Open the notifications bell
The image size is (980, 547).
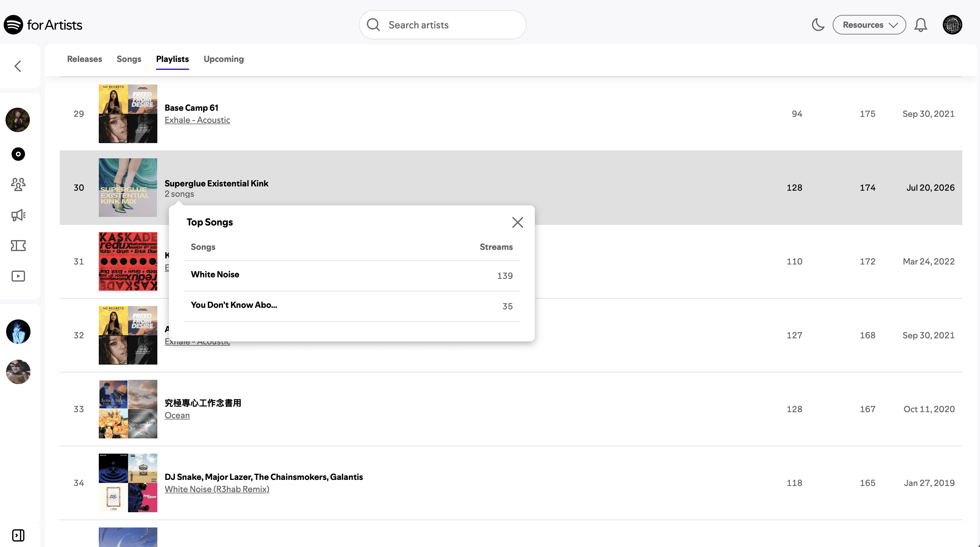coord(921,25)
